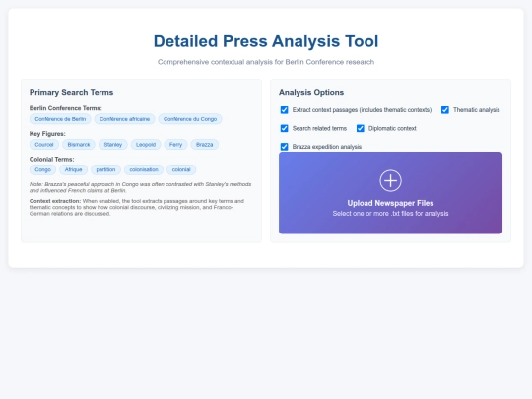Click the Courcel key figure tag
Screen dimensions: 532x399
44,145
